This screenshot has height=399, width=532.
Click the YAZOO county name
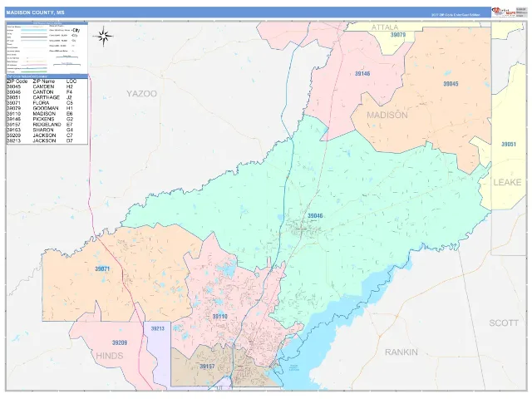[142, 94]
